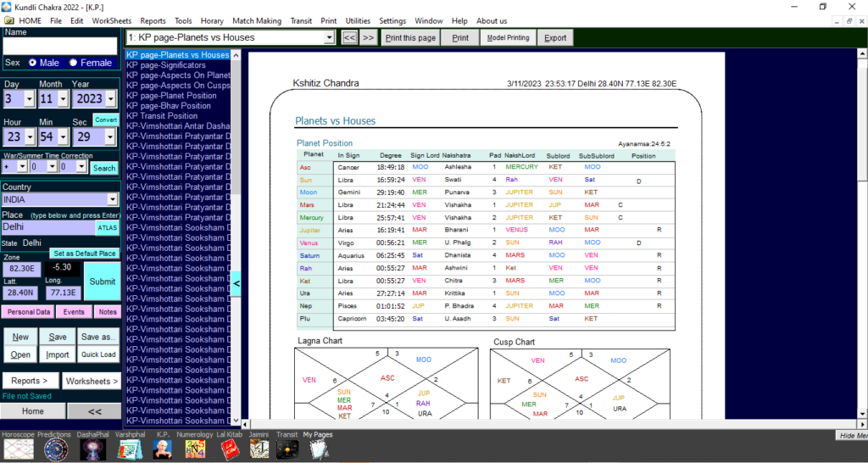Select KP Transit Position in list

click(162, 115)
